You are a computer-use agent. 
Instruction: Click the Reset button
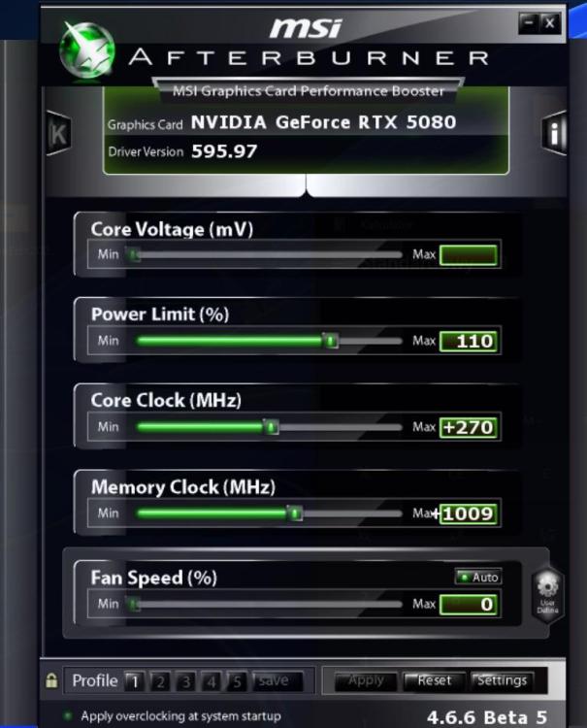pos(435,681)
